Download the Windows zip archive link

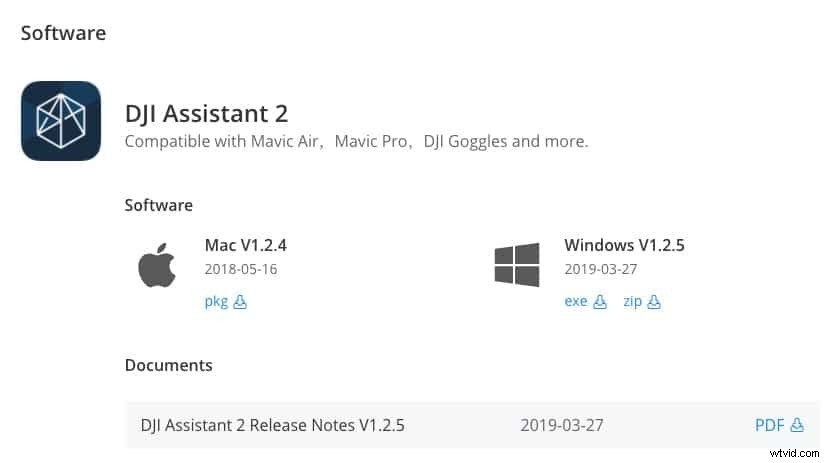click(x=632, y=301)
